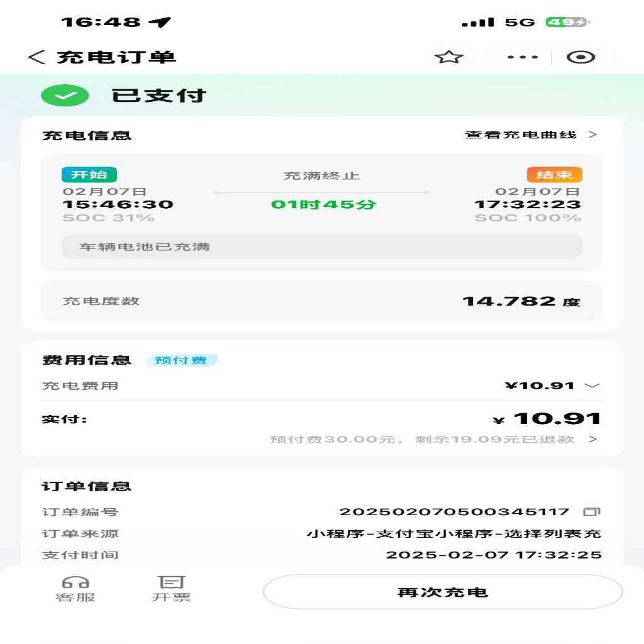644x644 pixels.
Task: Tap the 预付费 tag
Action: click(x=181, y=360)
